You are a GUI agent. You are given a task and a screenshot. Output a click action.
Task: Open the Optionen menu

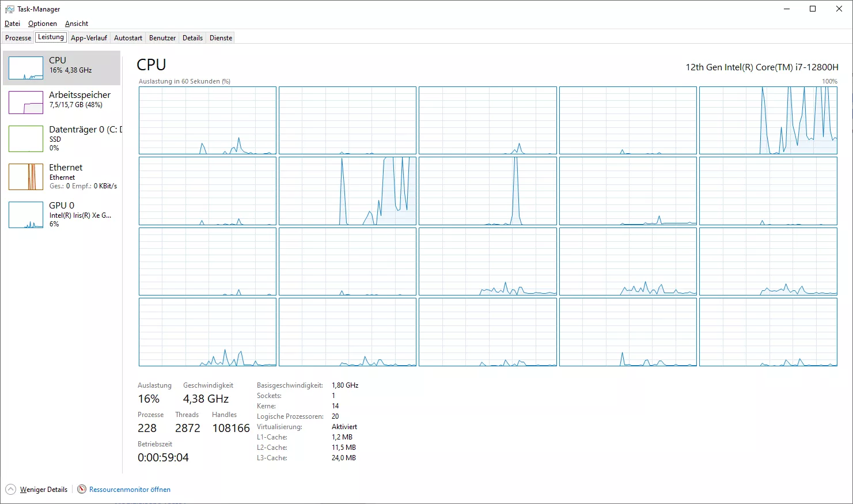click(x=43, y=24)
